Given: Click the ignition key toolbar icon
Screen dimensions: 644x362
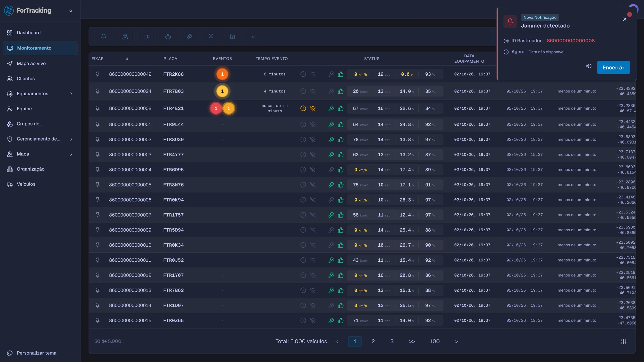Looking at the screenshot, I should [189, 37].
